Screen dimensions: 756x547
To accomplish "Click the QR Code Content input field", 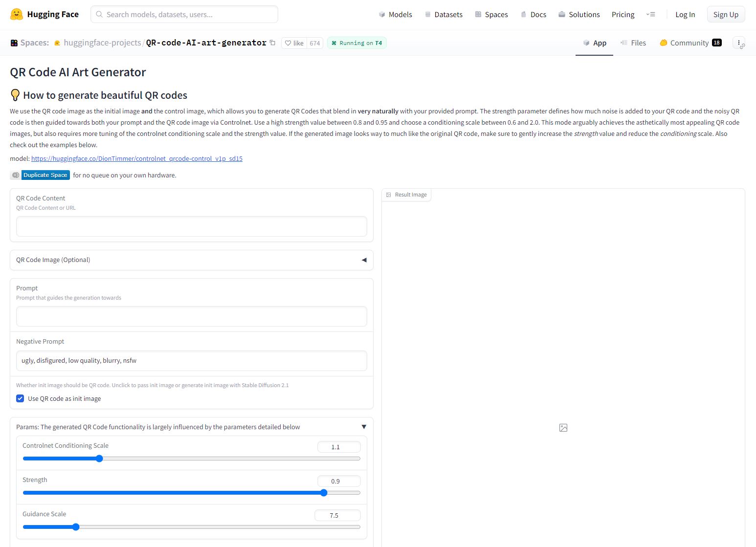I will click(x=192, y=226).
